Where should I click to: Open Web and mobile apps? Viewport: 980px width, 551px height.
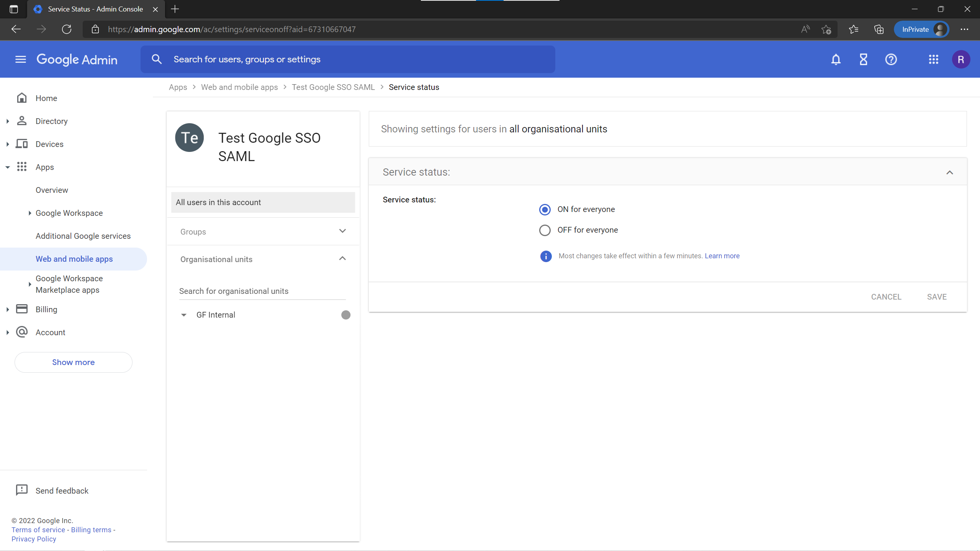tap(74, 259)
